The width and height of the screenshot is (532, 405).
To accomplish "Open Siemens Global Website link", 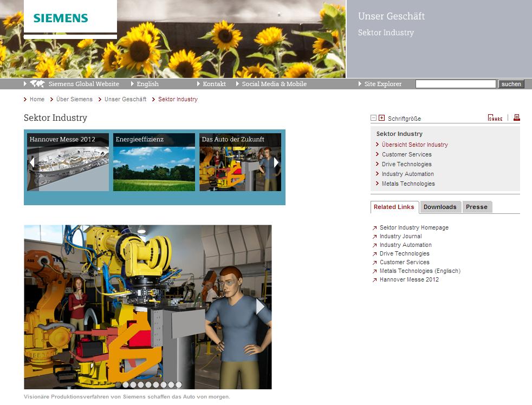I will coord(84,84).
